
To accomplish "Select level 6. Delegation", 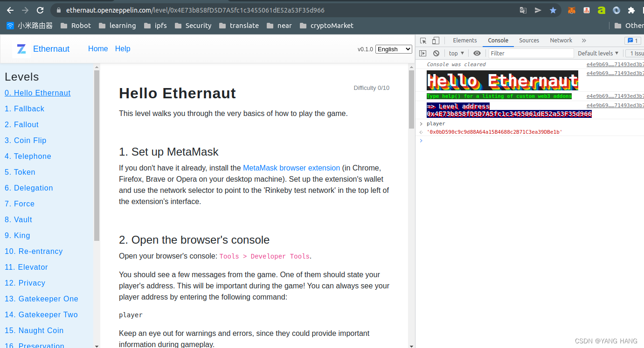I will point(29,188).
